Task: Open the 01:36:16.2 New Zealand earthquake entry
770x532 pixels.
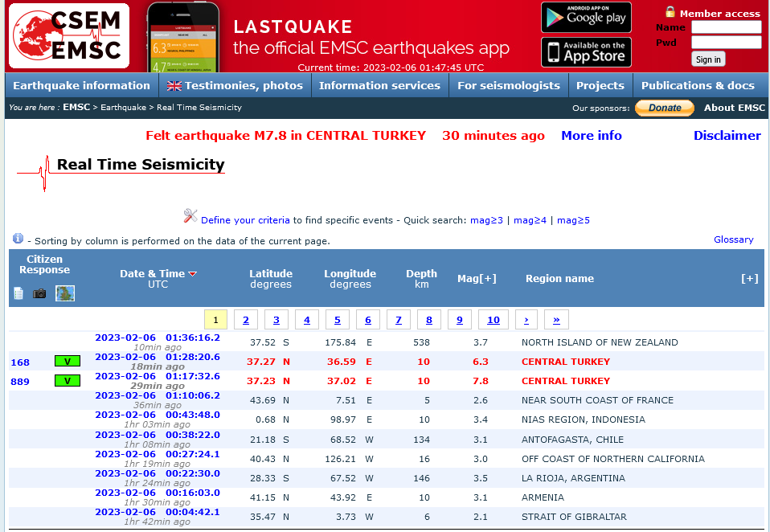Action: pos(158,338)
